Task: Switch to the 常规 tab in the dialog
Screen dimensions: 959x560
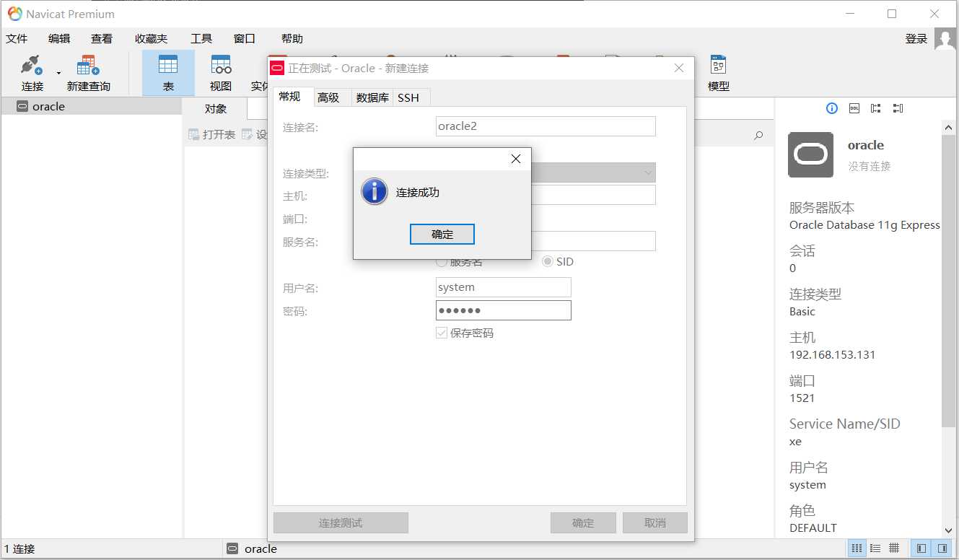Action: click(x=290, y=97)
